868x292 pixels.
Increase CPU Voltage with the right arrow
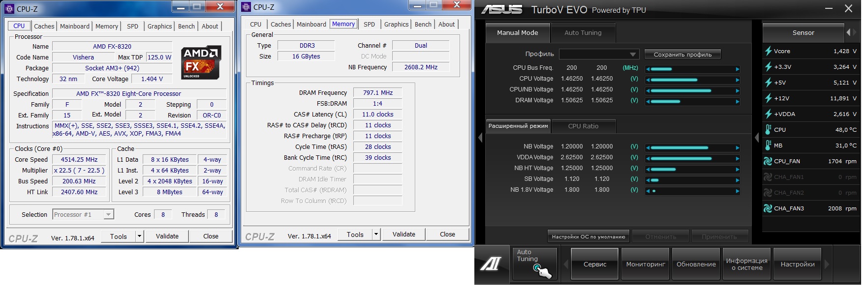click(x=737, y=80)
